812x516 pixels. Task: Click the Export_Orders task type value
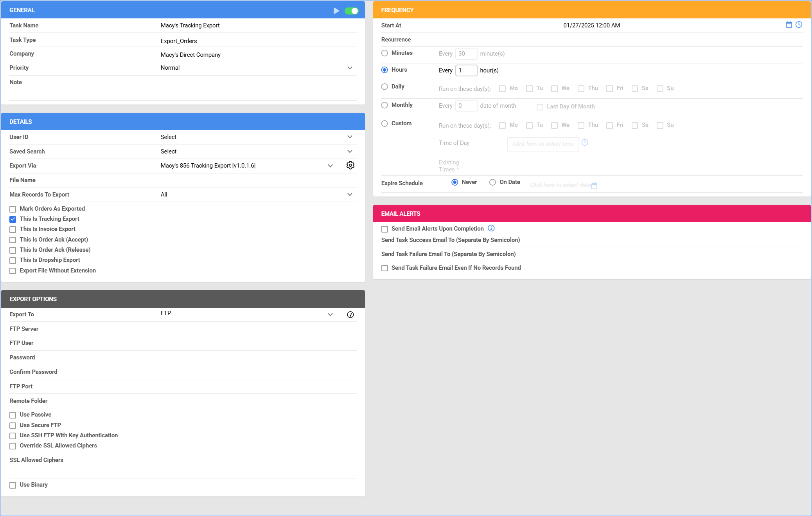tap(179, 41)
